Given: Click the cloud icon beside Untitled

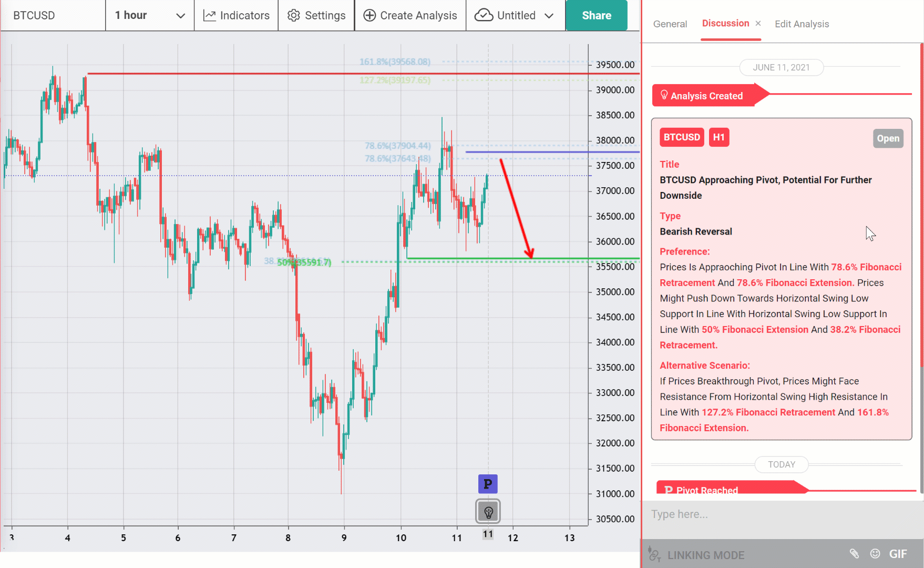Looking at the screenshot, I should [x=484, y=15].
